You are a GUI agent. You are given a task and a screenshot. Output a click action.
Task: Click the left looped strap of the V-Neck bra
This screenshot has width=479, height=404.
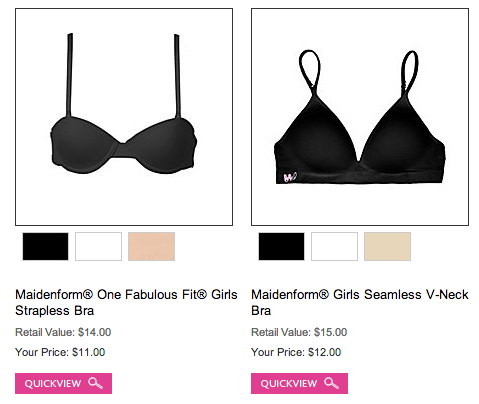pyautogui.click(x=310, y=72)
